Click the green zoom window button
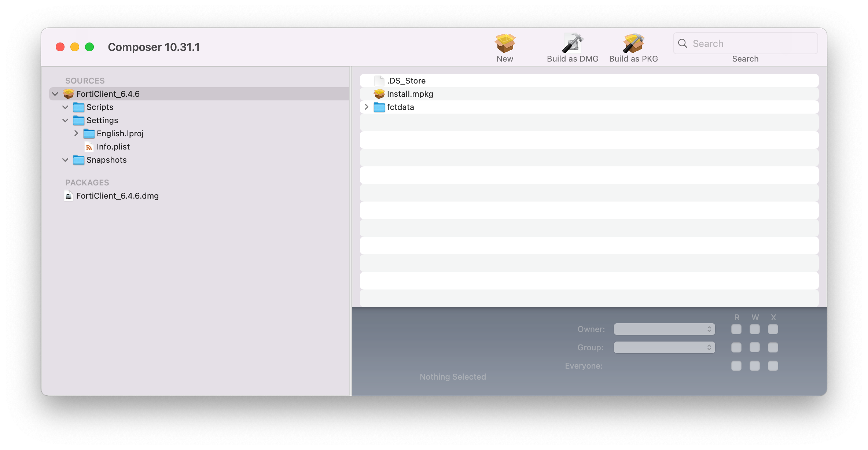This screenshot has width=868, height=450. pos(89,47)
